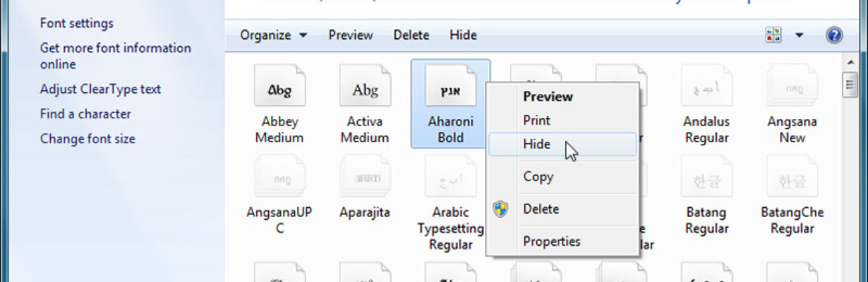Image resolution: width=868 pixels, height=282 pixels.
Task: Click the Batang Regular font name label
Action: click(706, 221)
